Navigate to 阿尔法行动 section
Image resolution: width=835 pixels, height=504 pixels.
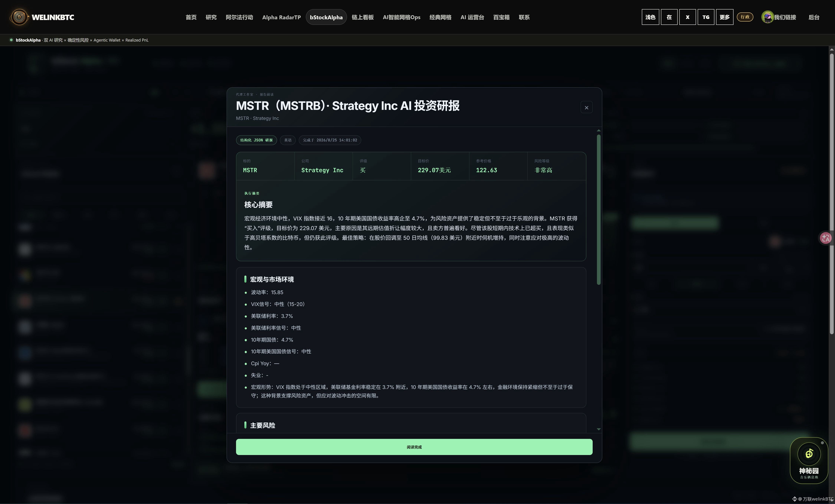(239, 17)
